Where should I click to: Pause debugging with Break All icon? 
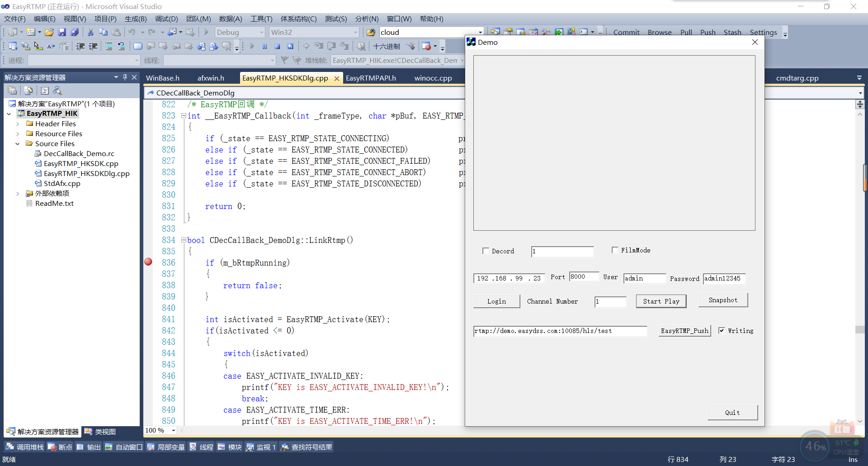[264, 46]
